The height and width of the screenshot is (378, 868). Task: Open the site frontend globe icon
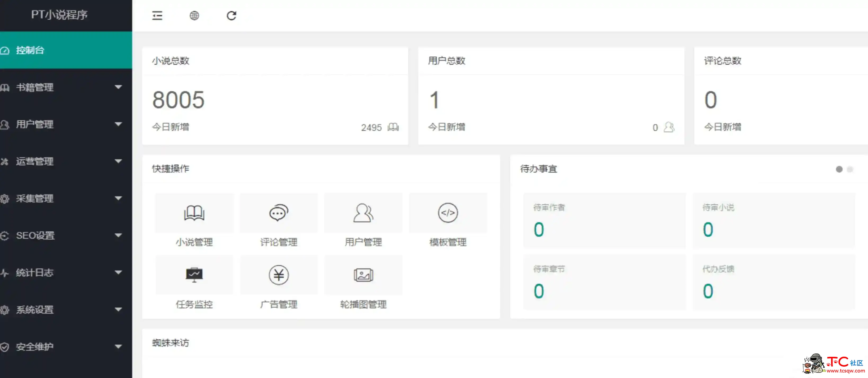194,16
